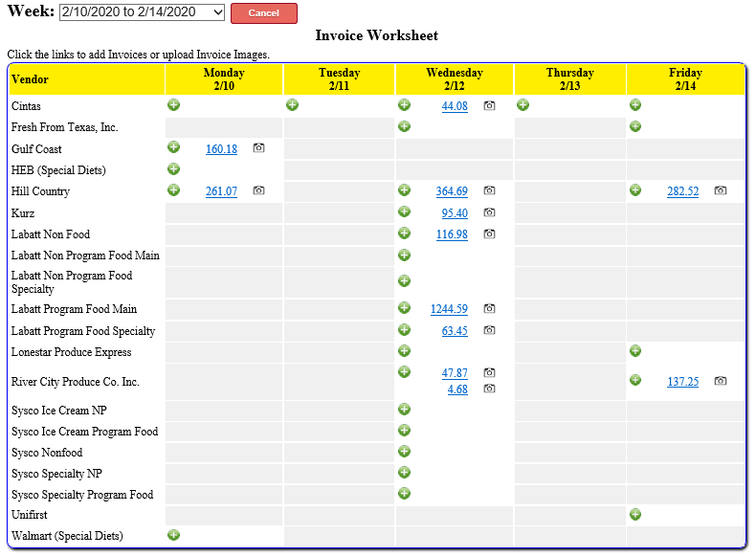756x556 pixels.
Task: Open Cintas invoice amount 44.08
Action: click(x=455, y=106)
